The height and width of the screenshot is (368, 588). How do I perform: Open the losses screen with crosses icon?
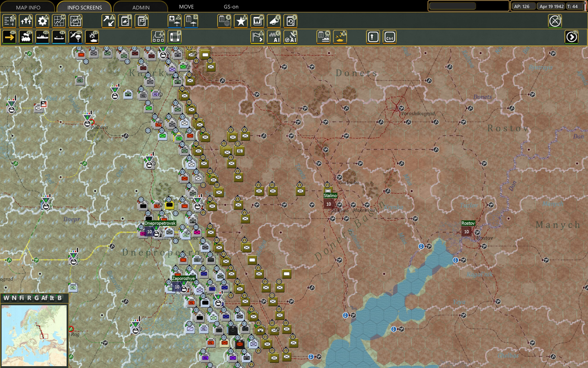(26, 21)
